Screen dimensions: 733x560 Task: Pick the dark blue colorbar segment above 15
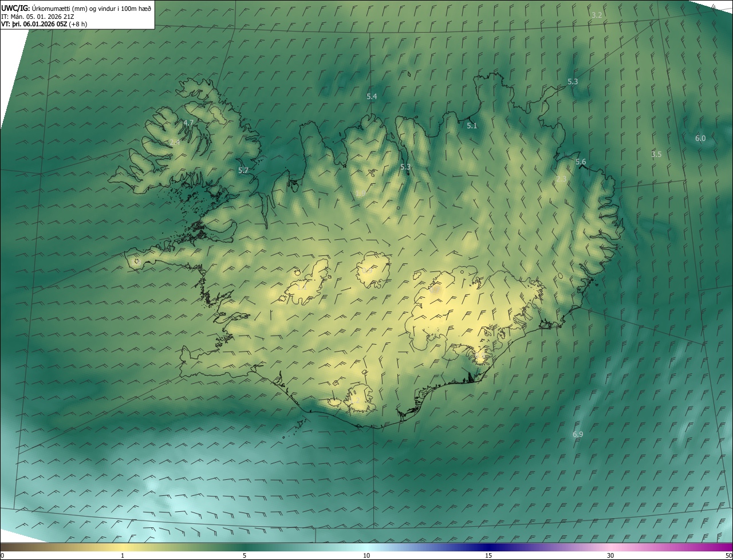[488, 547]
